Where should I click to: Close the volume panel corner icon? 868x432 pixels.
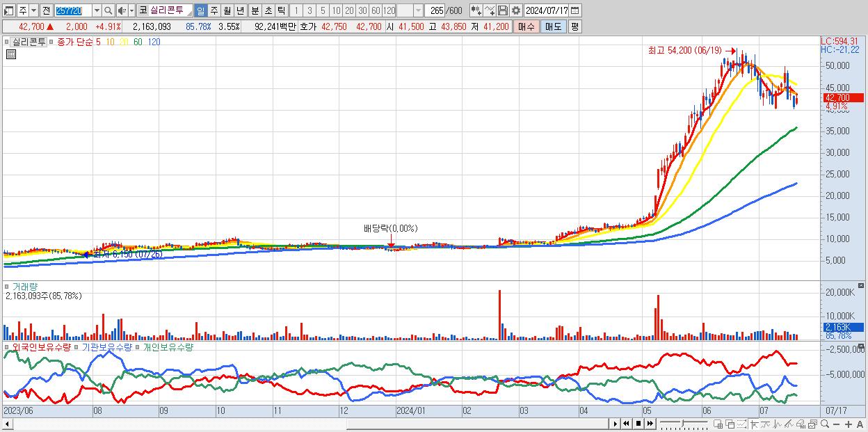tap(862, 286)
